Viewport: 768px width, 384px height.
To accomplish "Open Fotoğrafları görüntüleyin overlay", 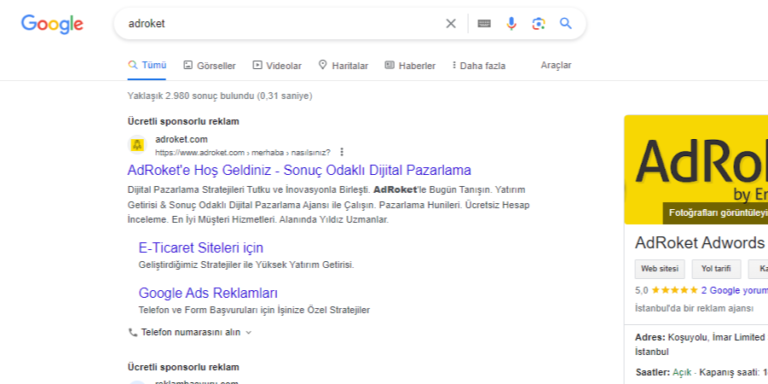I will point(715,213).
